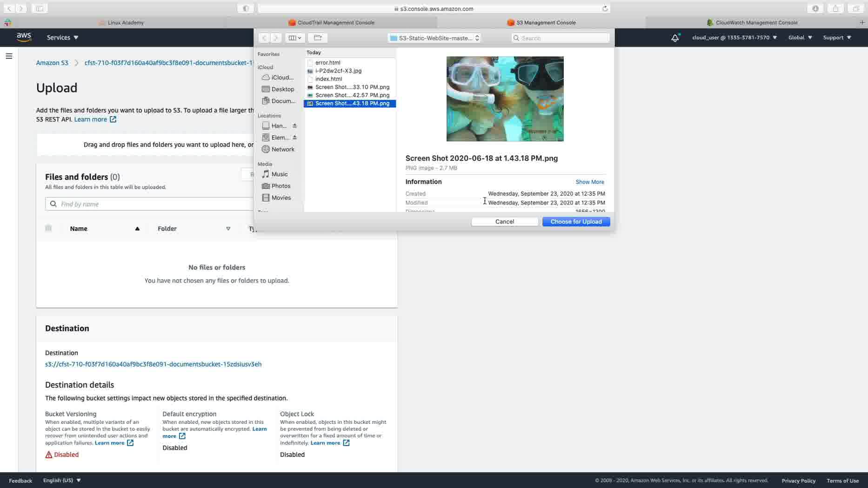The height and width of the screenshot is (488, 868).
Task: Open the AWS notifications bell
Action: (x=675, y=38)
